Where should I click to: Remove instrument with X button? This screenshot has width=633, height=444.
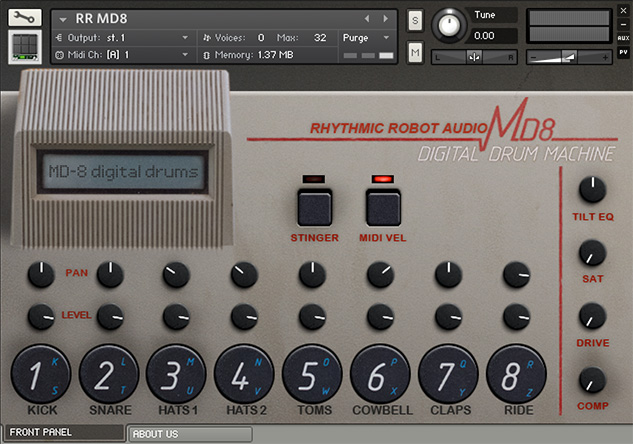pos(623,11)
